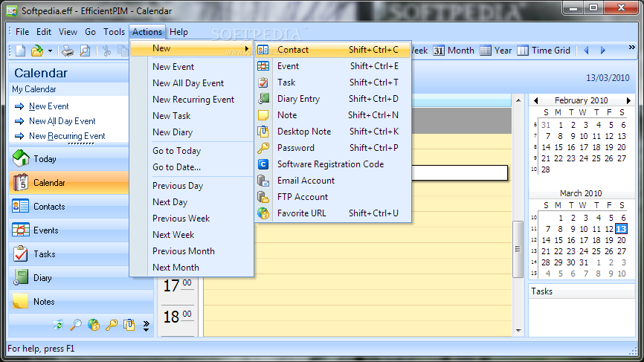Open Diary in the navigation sidebar
The width and height of the screenshot is (644, 362).
(69, 278)
